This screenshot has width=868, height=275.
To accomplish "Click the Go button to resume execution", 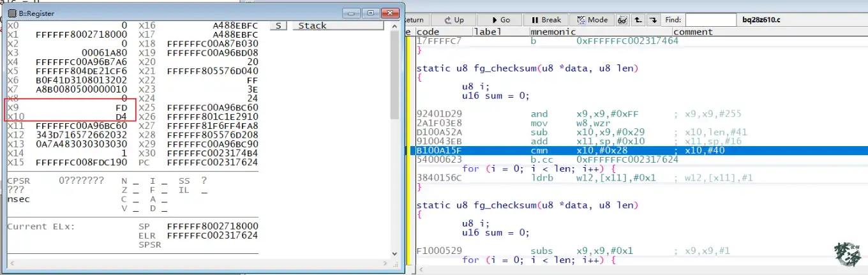I will tap(499, 20).
